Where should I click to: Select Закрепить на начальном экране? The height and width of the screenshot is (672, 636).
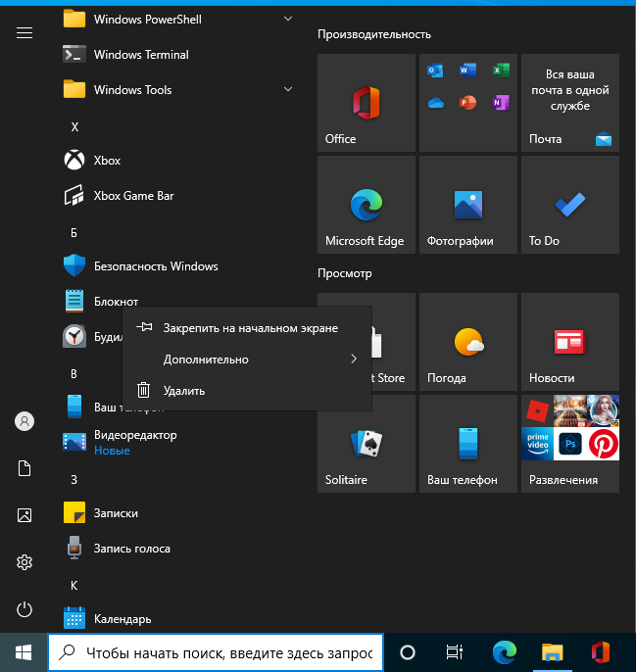(x=247, y=328)
